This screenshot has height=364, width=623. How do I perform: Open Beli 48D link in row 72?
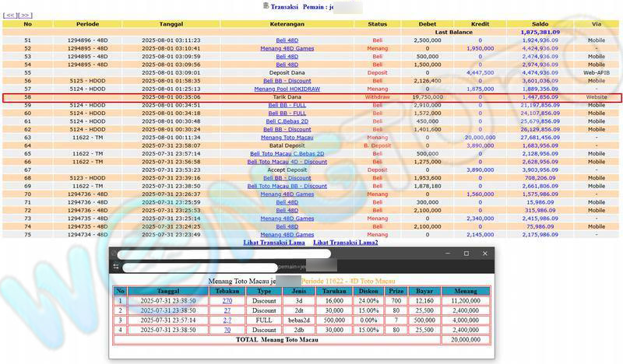point(287,210)
